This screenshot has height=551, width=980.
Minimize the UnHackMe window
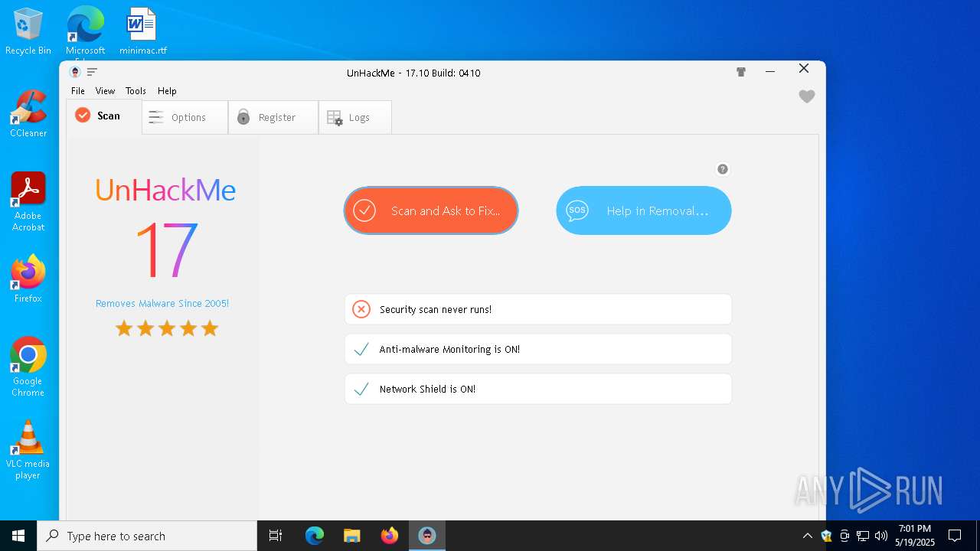[770, 71]
